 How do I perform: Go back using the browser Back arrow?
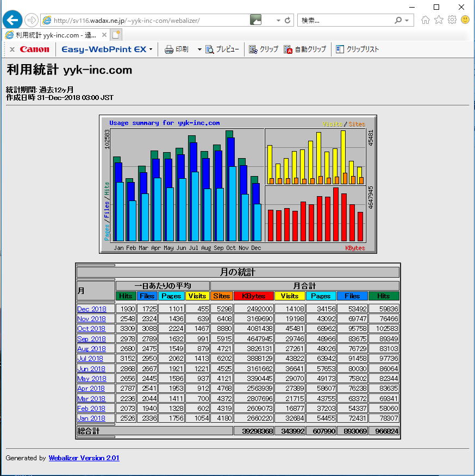(12, 20)
